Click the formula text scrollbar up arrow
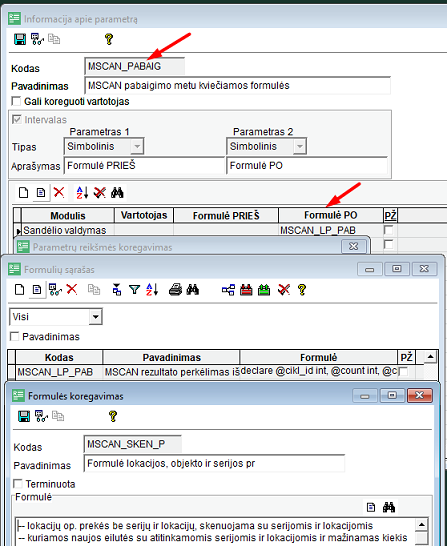 click(422, 524)
